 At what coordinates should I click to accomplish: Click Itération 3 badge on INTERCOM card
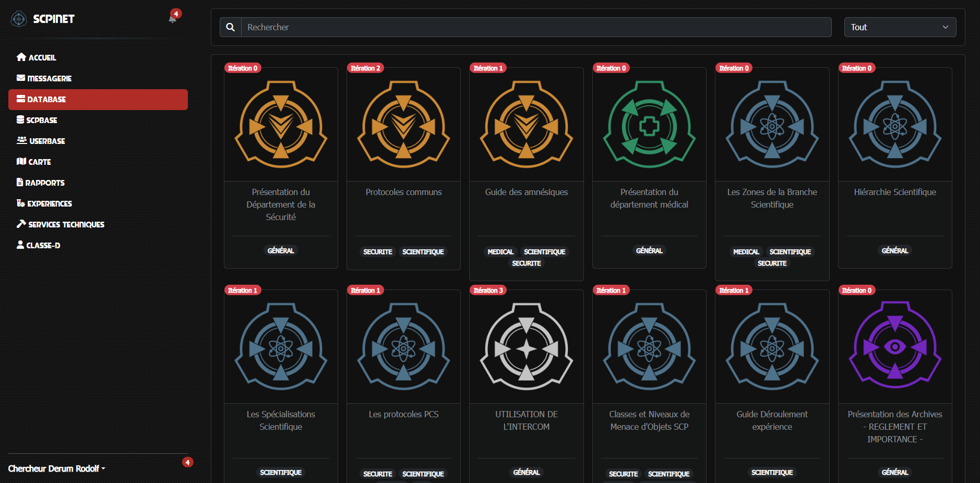[488, 291]
